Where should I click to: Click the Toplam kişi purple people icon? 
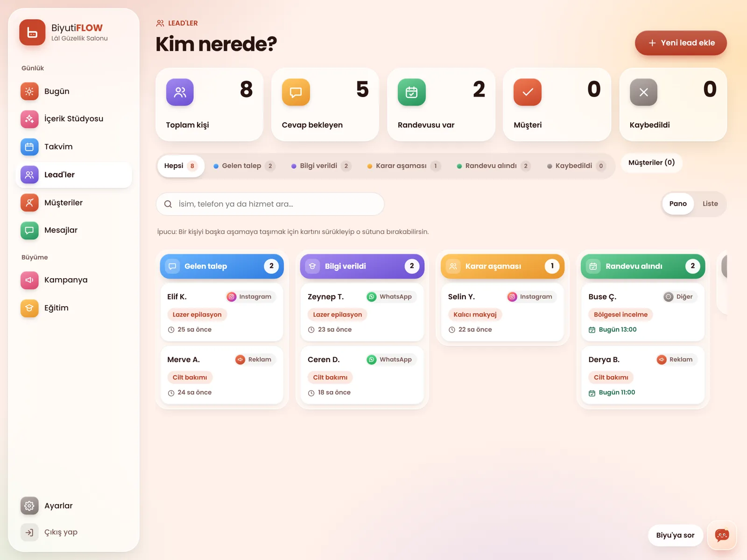click(180, 92)
